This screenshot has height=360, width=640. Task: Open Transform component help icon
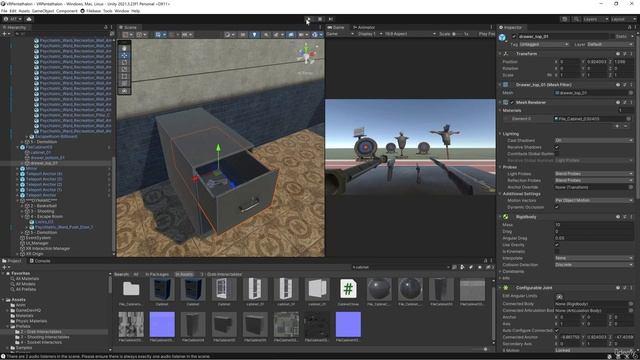point(618,54)
